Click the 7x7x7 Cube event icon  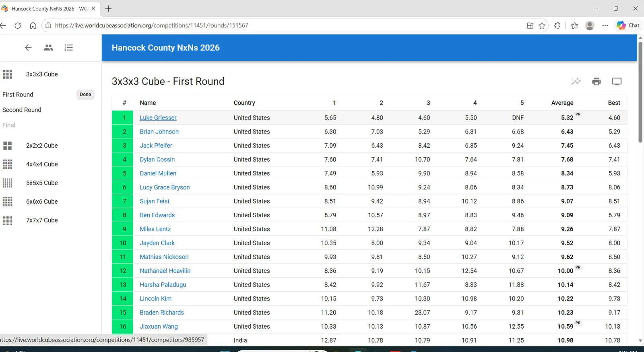(x=8, y=220)
